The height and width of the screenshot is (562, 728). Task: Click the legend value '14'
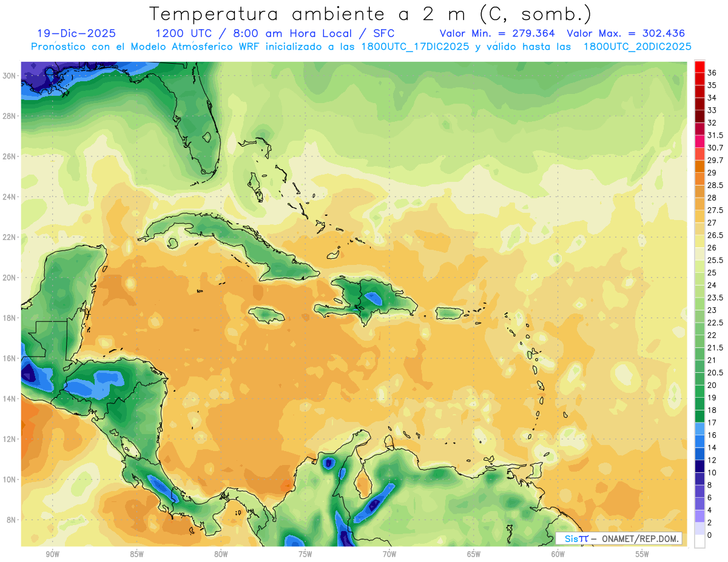pos(712,447)
